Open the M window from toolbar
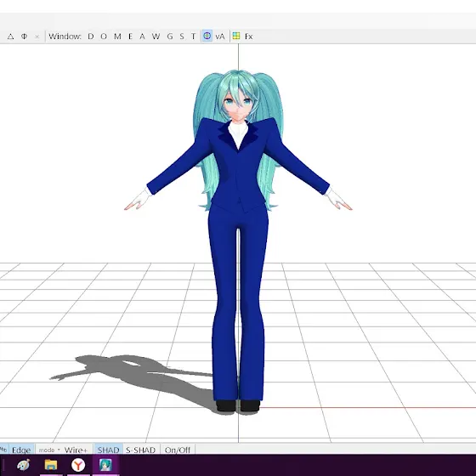The image size is (476, 476). click(117, 37)
